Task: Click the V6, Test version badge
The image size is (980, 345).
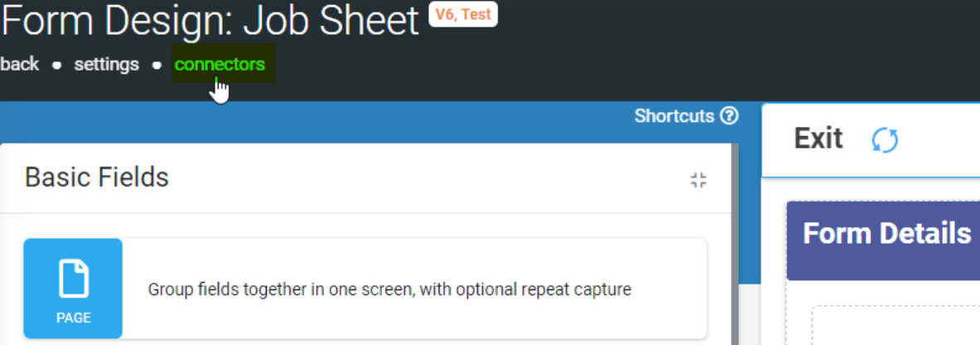Action: 463,14
